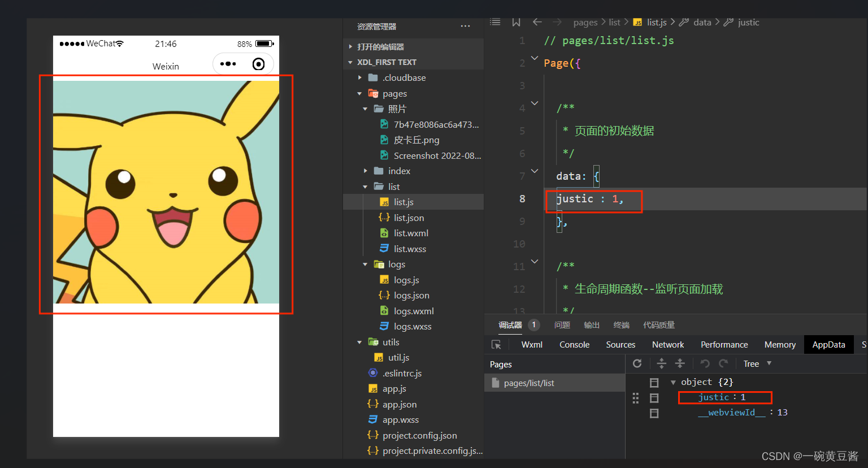The width and height of the screenshot is (868, 468).
Task: Click the Pikachu image in simulator
Action: 166,192
